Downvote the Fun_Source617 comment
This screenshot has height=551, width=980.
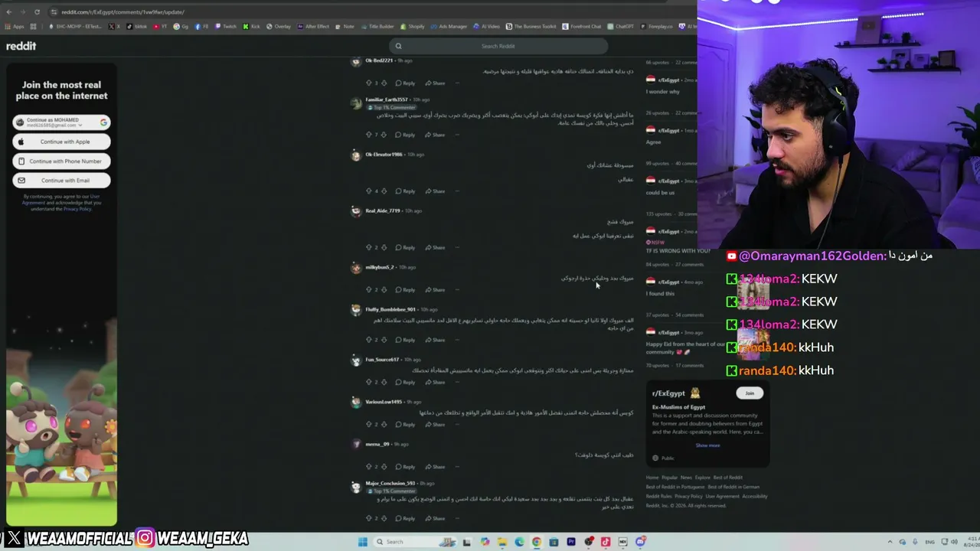384,382
